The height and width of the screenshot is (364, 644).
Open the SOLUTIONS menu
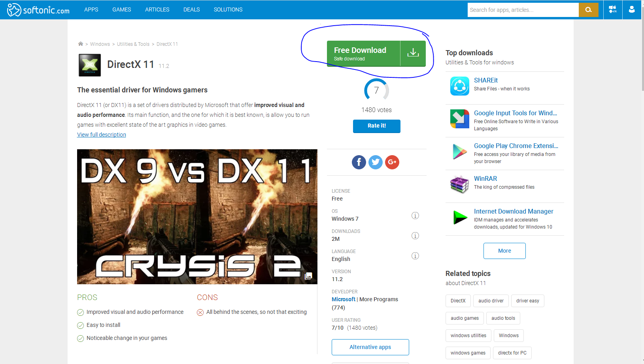(x=228, y=9)
